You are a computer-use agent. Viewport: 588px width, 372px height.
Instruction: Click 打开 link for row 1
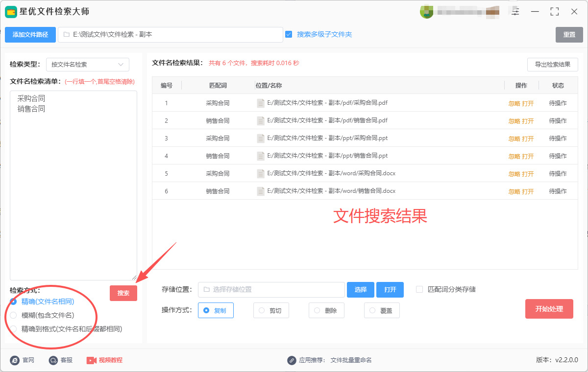click(x=528, y=104)
